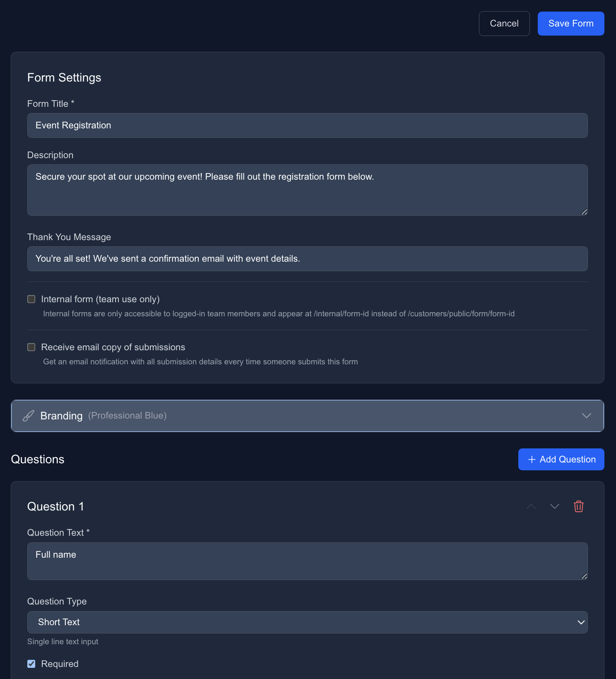Image resolution: width=616 pixels, height=679 pixels.
Task: Move Question 1 down with the down arrow
Action: click(x=555, y=506)
